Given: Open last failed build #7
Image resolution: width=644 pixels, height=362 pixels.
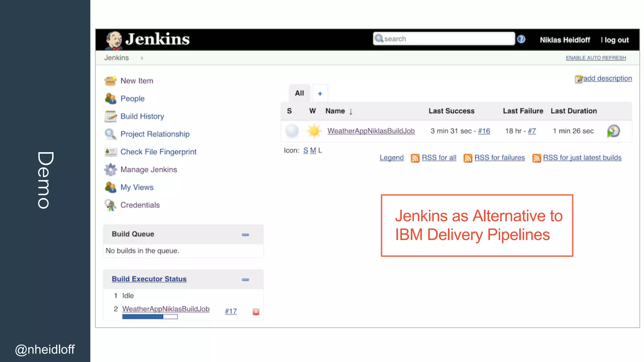Looking at the screenshot, I should point(532,131).
